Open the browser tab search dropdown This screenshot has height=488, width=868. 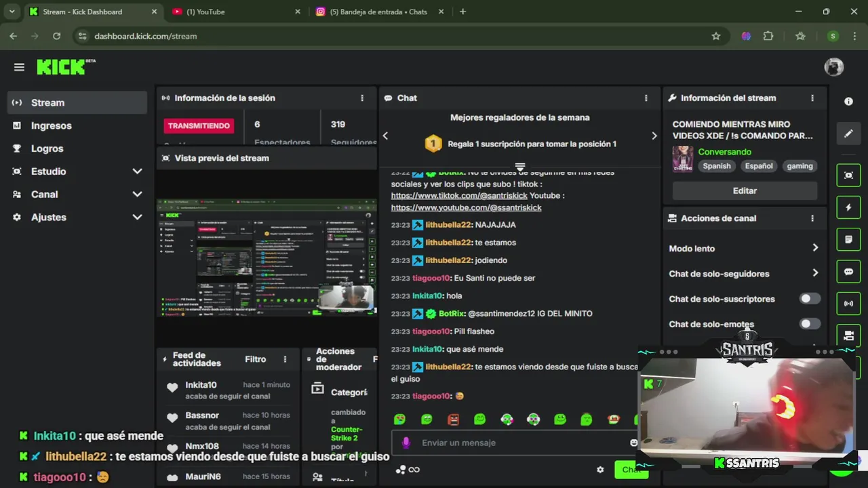pyautogui.click(x=12, y=12)
